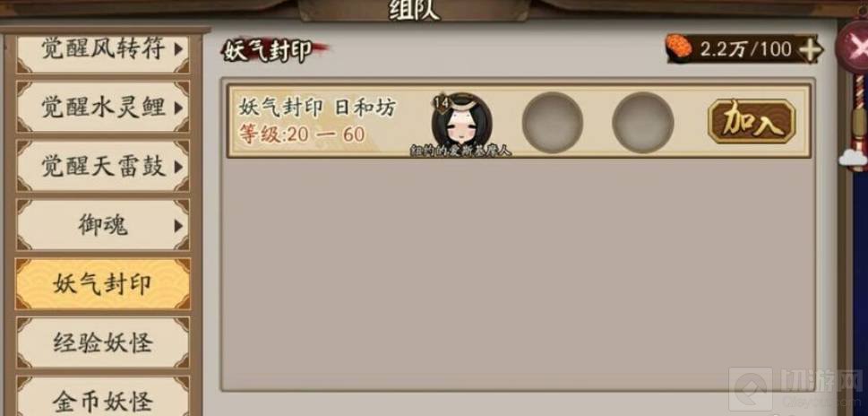
Task: Click the cloud icon on the right edge
Action: [853, 158]
